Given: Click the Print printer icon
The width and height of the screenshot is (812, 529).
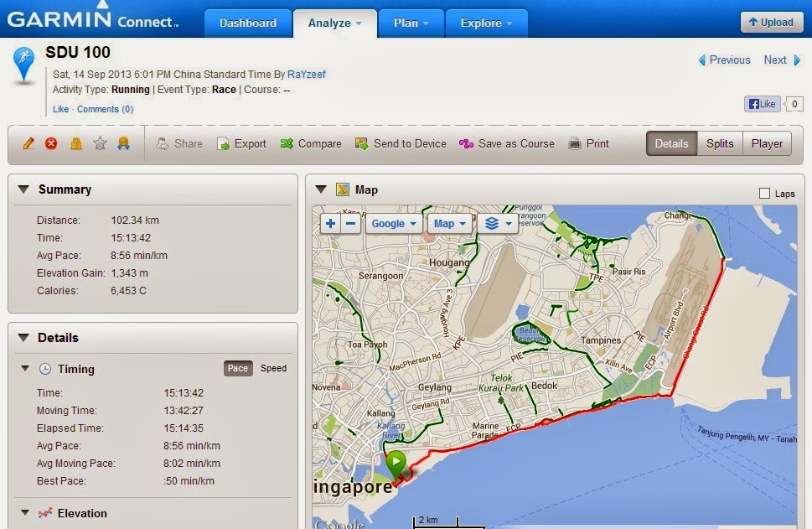Looking at the screenshot, I should [x=575, y=143].
